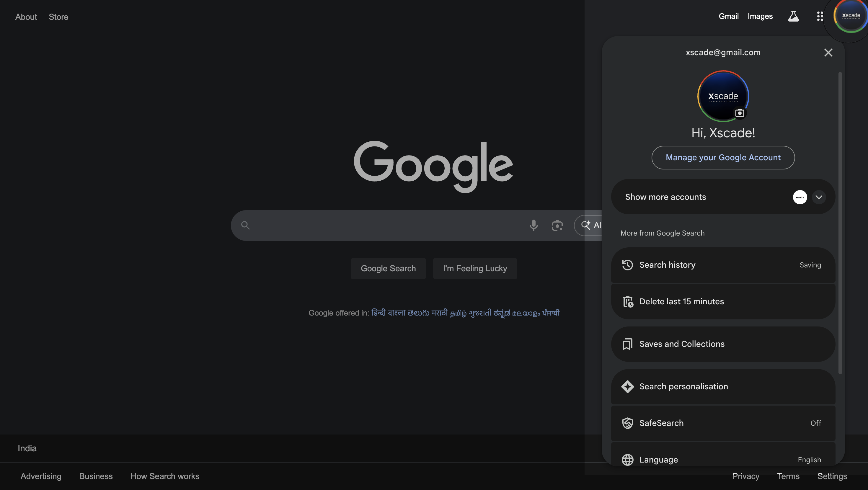Screen dimensions: 868x490
Task: Close the account panel
Action: 828,53
